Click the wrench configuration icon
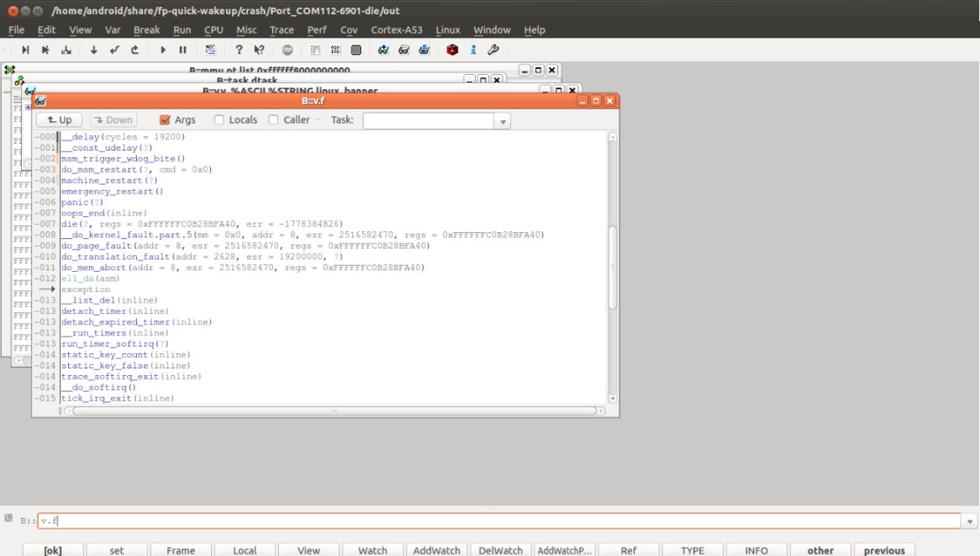980x556 pixels. point(493,50)
